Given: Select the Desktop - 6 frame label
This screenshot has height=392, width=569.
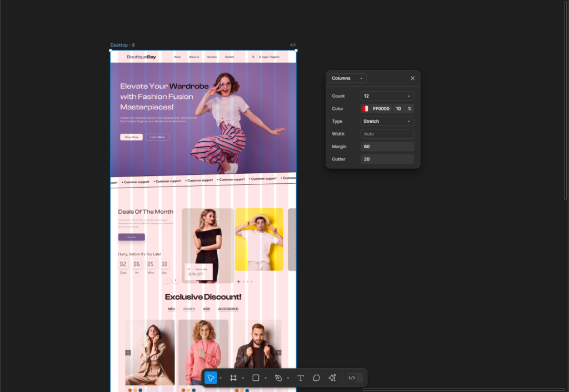Looking at the screenshot, I should point(123,45).
